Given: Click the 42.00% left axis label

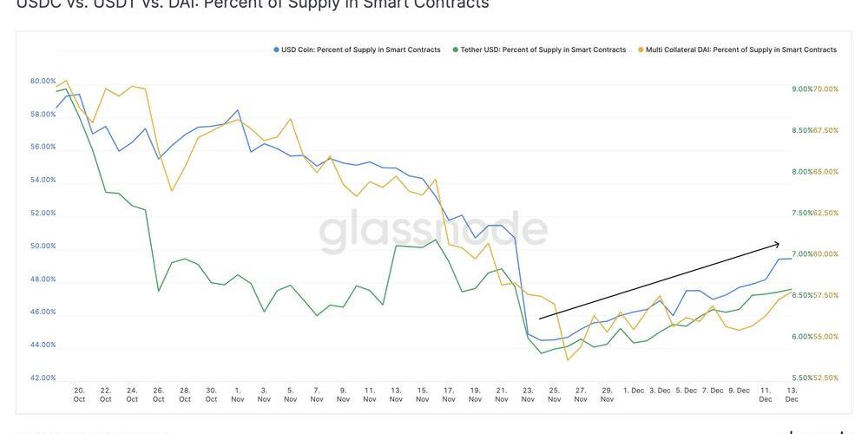Looking at the screenshot, I should click(43, 378).
